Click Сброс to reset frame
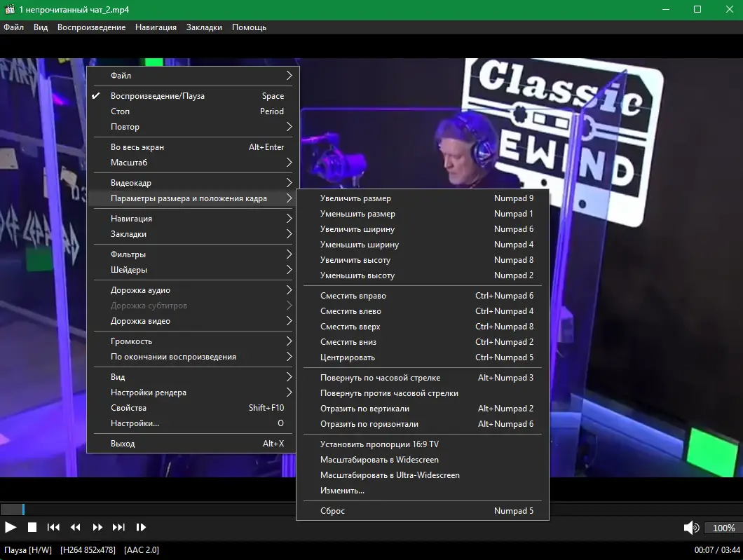The height and width of the screenshot is (560, 743). pyautogui.click(x=422, y=511)
